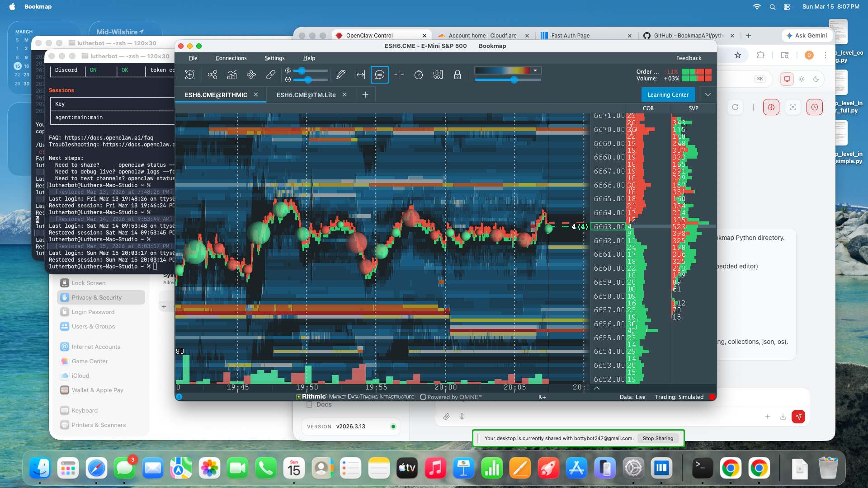
Task: Click the Stop Sharing button
Action: (x=658, y=438)
